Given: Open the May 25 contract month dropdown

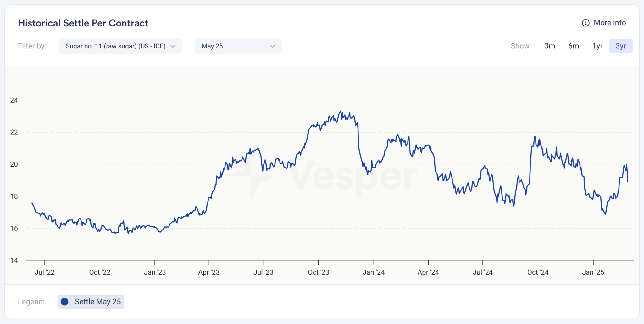Looking at the screenshot, I should click(x=238, y=46).
